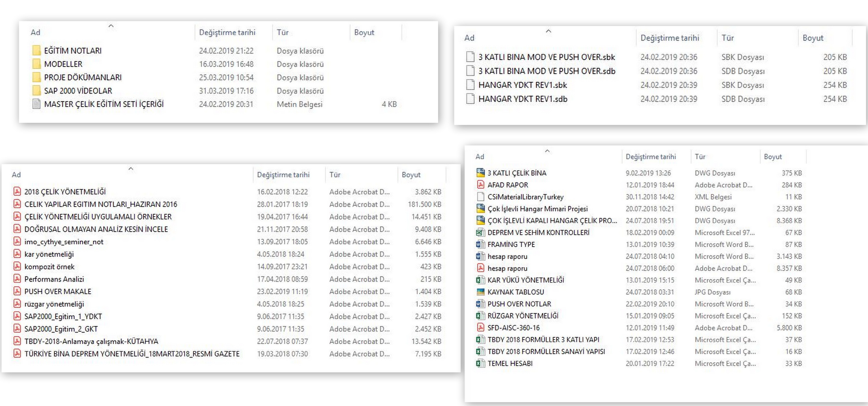The width and height of the screenshot is (868, 406).
Task: Click the PDF icon of AFAD RAPOR
Action: pyautogui.click(x=480, y=185)
